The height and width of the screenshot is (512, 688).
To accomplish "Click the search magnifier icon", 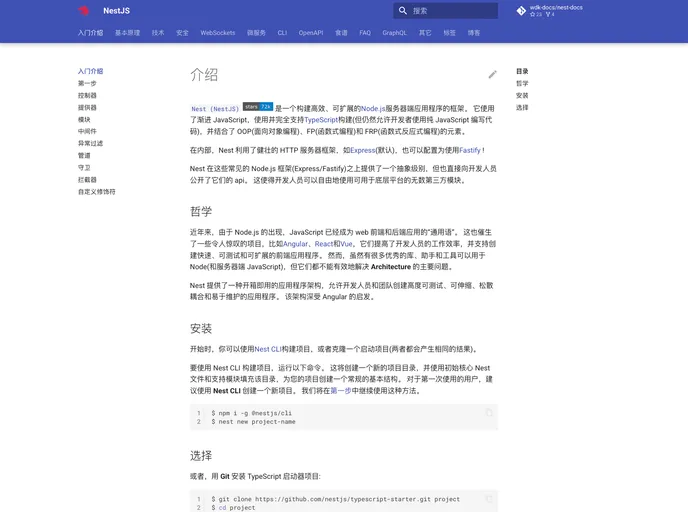I will point(402,11).
